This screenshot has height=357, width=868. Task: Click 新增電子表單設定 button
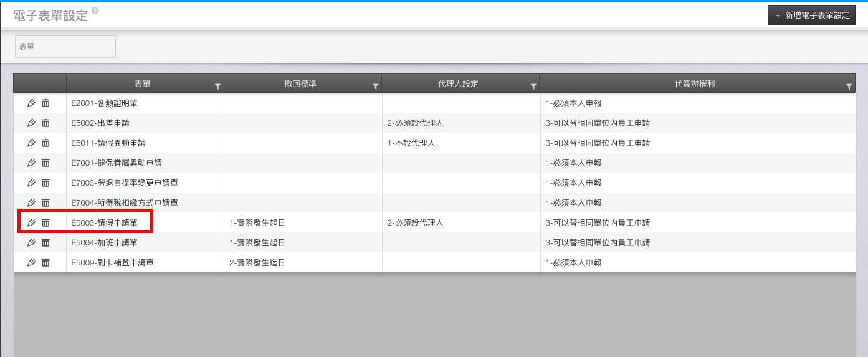[x=811, y=15]
